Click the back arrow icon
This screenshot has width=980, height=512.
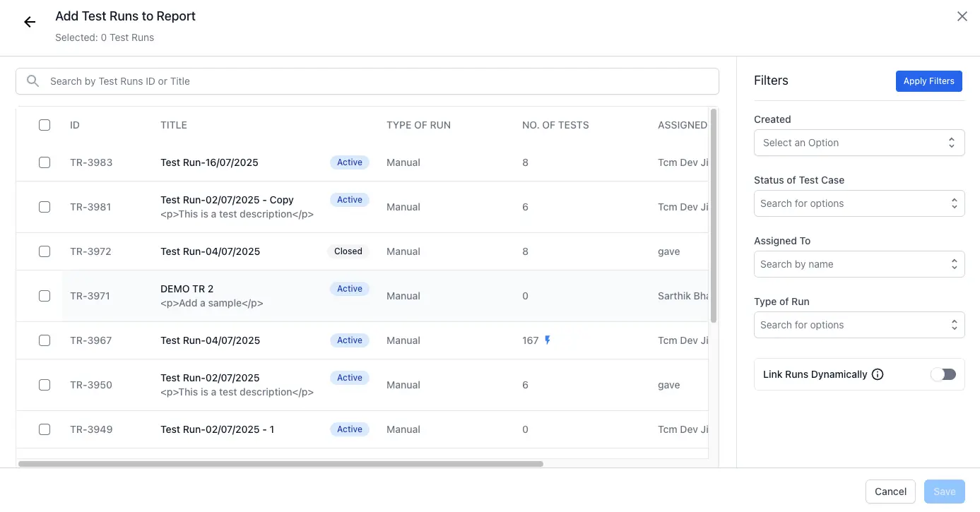[30, 23]
